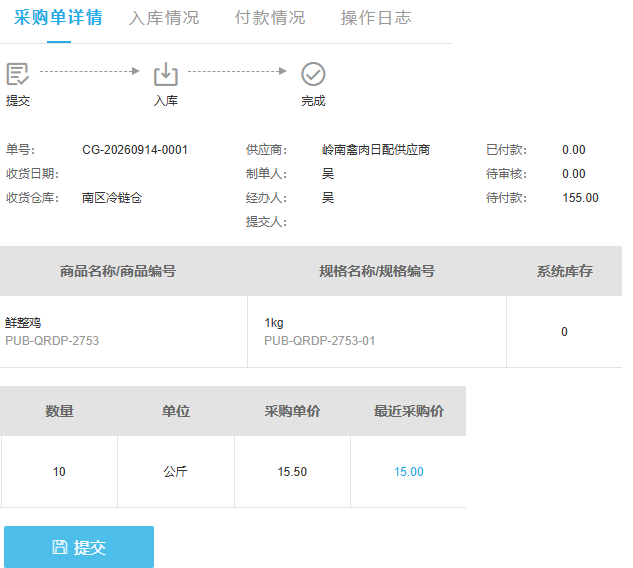The image size is (633, 568).
Task: Click the 系统库存 value 0
Action: (x=564, y=332)
